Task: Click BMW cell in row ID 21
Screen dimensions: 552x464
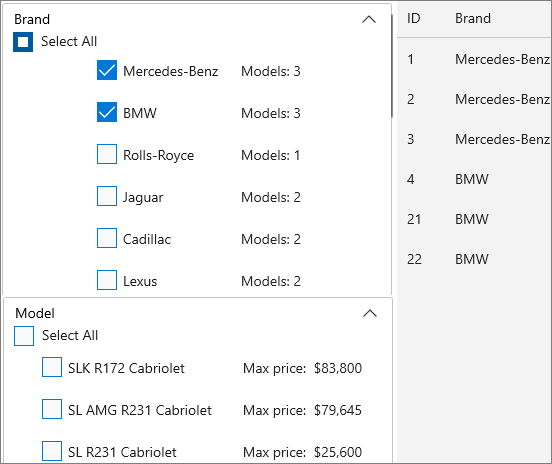Action: click(472, 219)
